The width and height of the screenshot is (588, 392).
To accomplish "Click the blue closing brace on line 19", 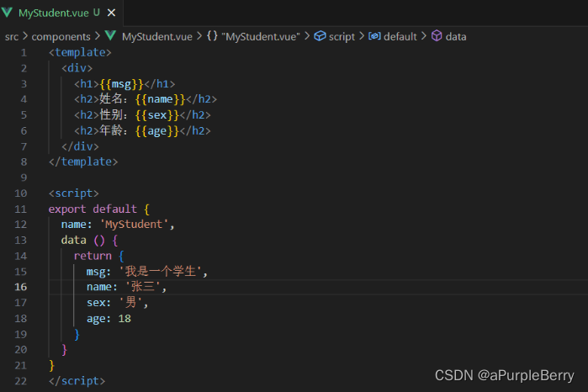I will [x=77, y=334].
